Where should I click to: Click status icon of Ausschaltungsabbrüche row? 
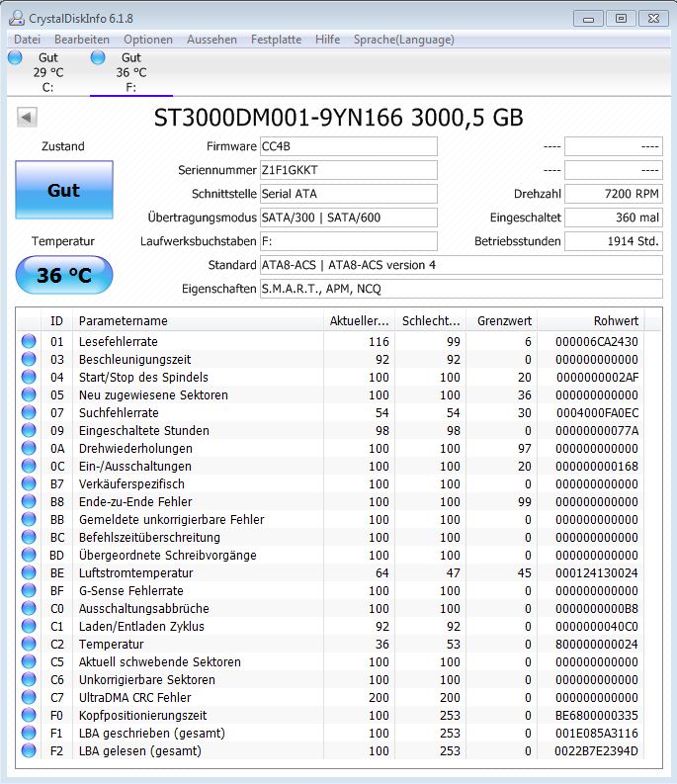[29, 608]
